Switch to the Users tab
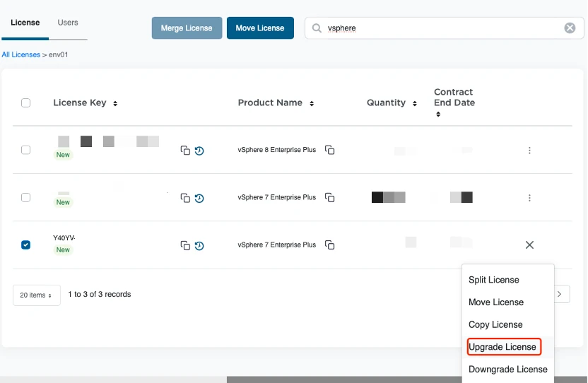 [x=68, y=23]
